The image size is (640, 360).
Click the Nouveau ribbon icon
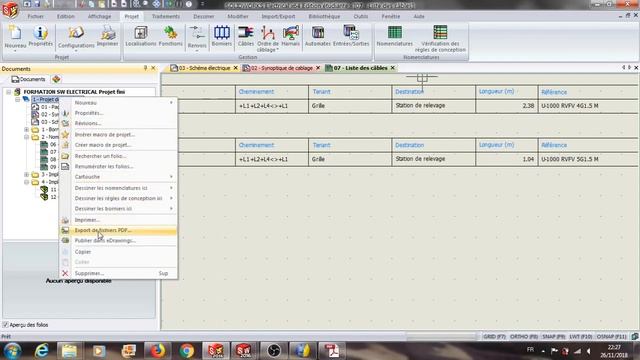pos(15,37)
